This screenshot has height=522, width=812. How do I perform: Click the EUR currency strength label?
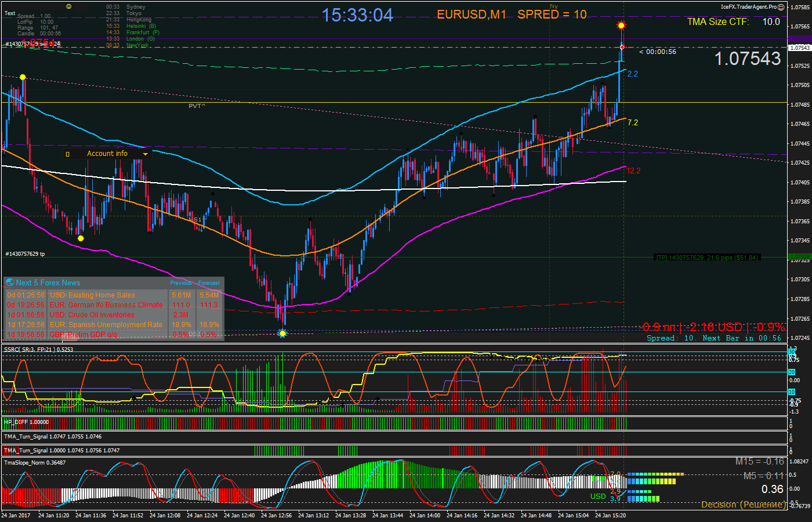click(598, 479)
